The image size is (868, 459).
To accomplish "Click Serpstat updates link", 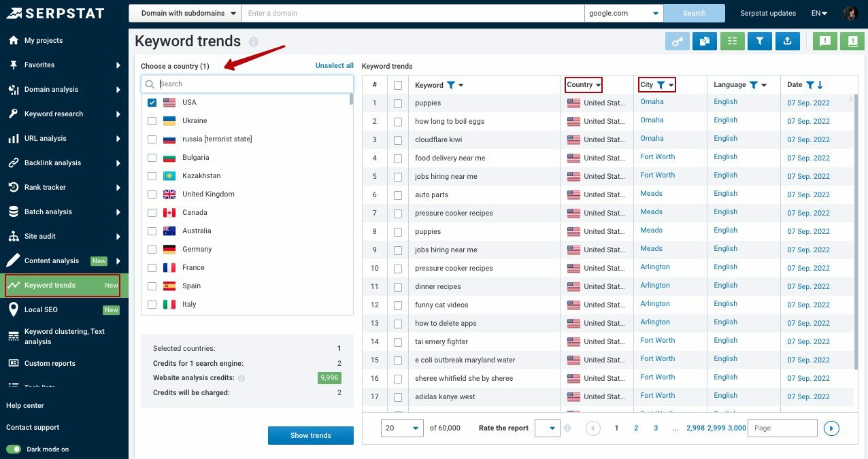I will tap(768, 13).
